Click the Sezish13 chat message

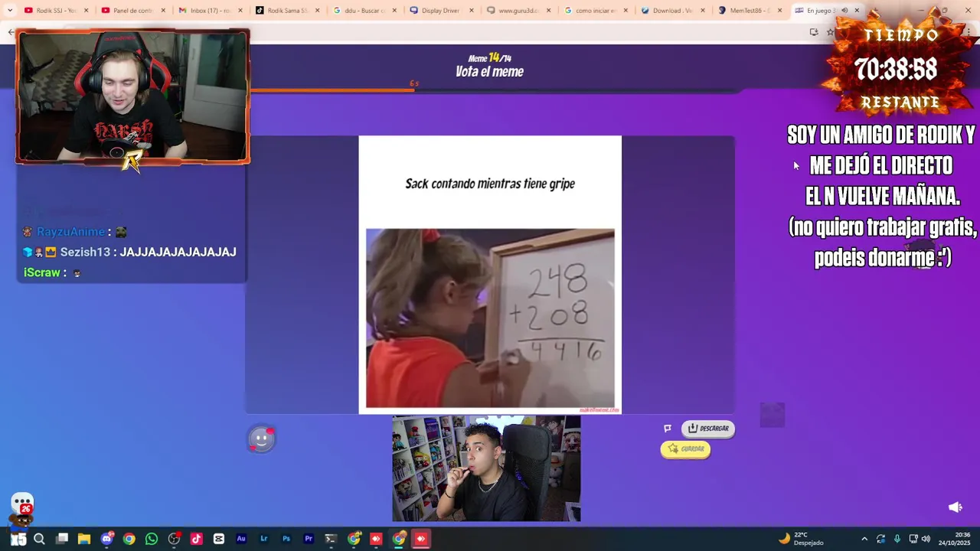pyautogui.click(x=129, y=252)
